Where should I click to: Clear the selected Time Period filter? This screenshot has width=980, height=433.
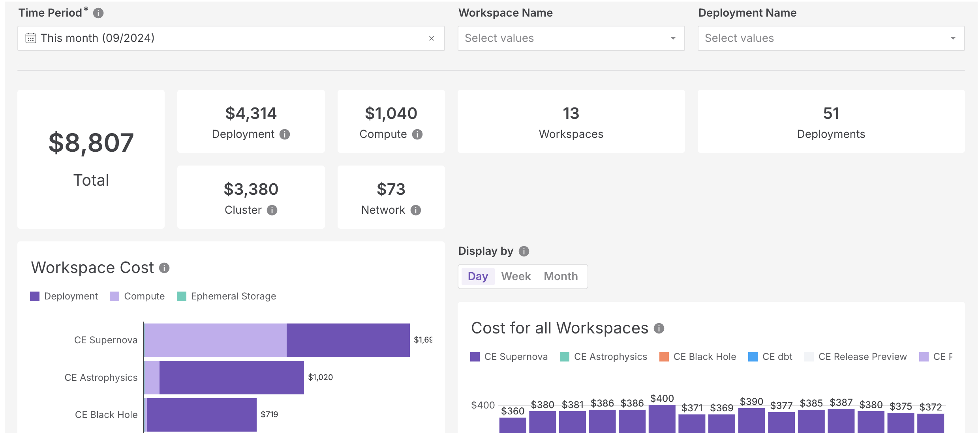click(x=431, y=38)
